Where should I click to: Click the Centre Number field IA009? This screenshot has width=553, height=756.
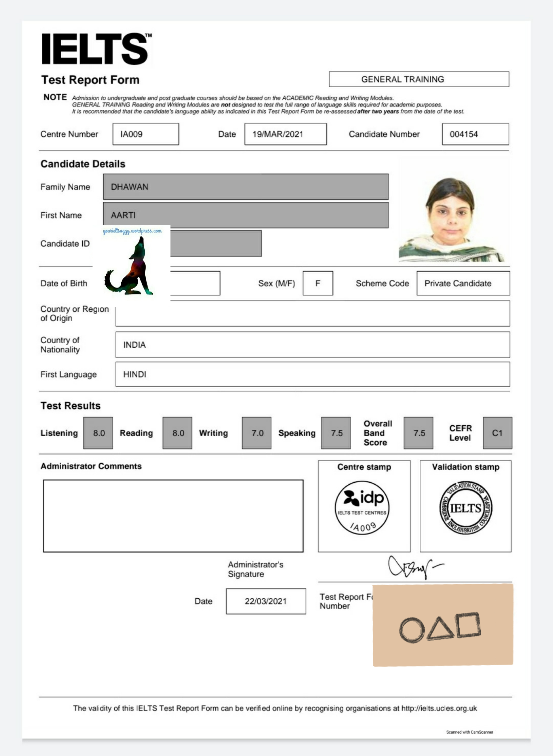click(x=146, y=134)
